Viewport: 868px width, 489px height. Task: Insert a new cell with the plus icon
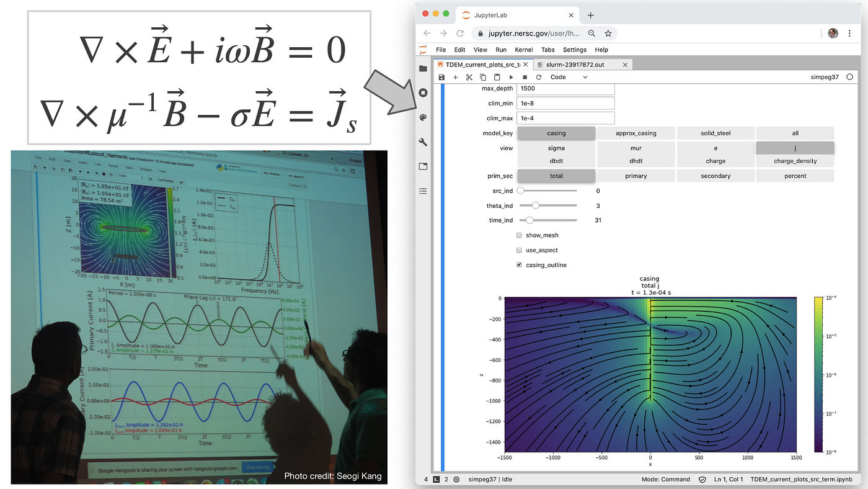pos(455,76)
